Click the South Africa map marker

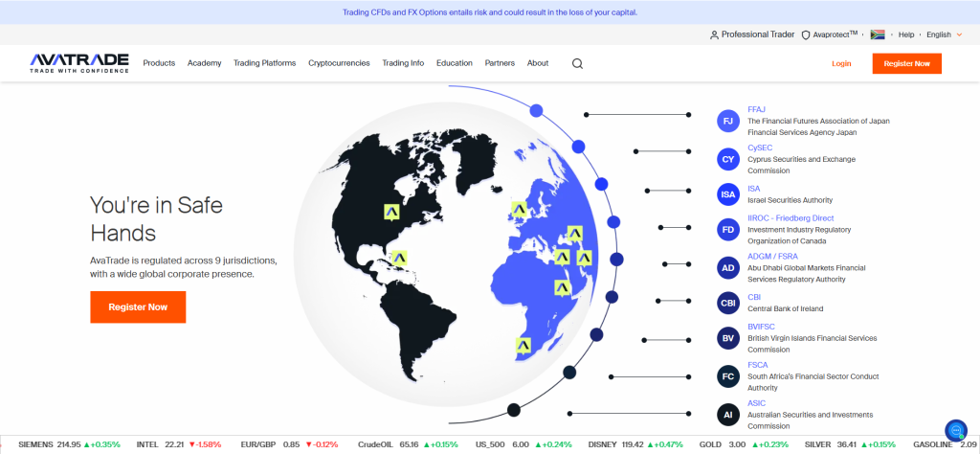pos(523,345)
